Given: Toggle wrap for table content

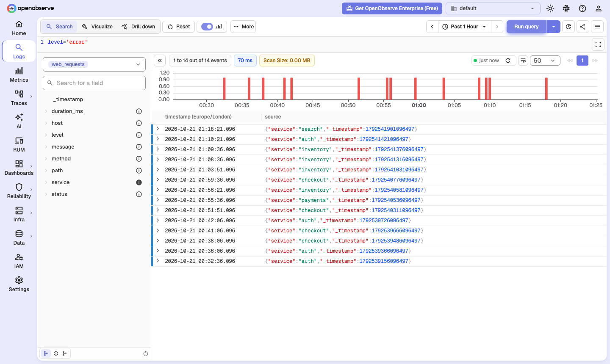Looking at the screenshot, I should (x=524, y=61).
